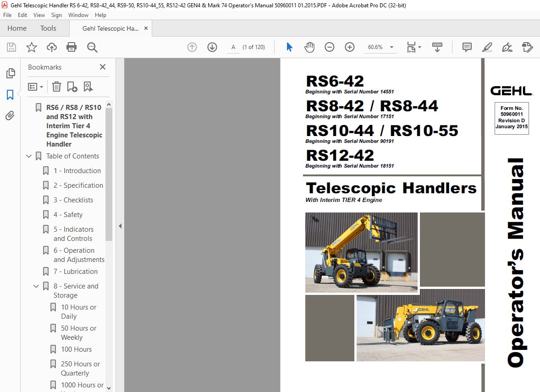Click bookmarks scrollbar down arrow
The width and height of the screenshot is (540, 392).
109,388
